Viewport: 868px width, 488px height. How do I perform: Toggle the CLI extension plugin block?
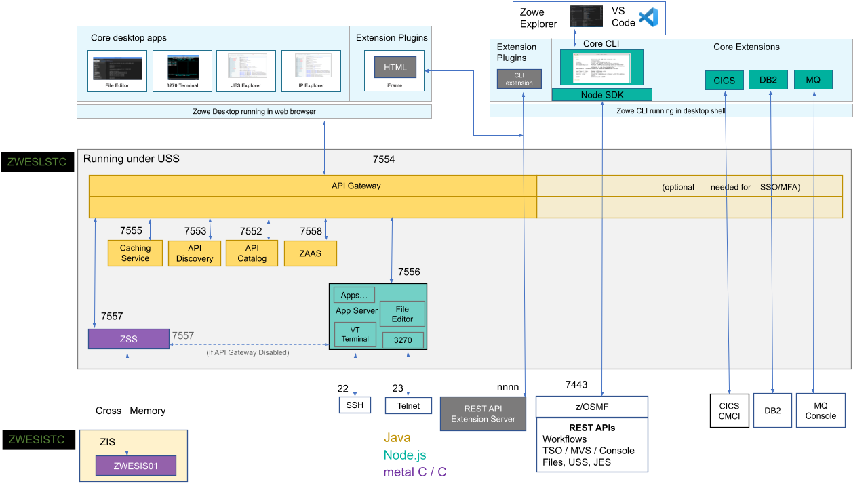519,79
